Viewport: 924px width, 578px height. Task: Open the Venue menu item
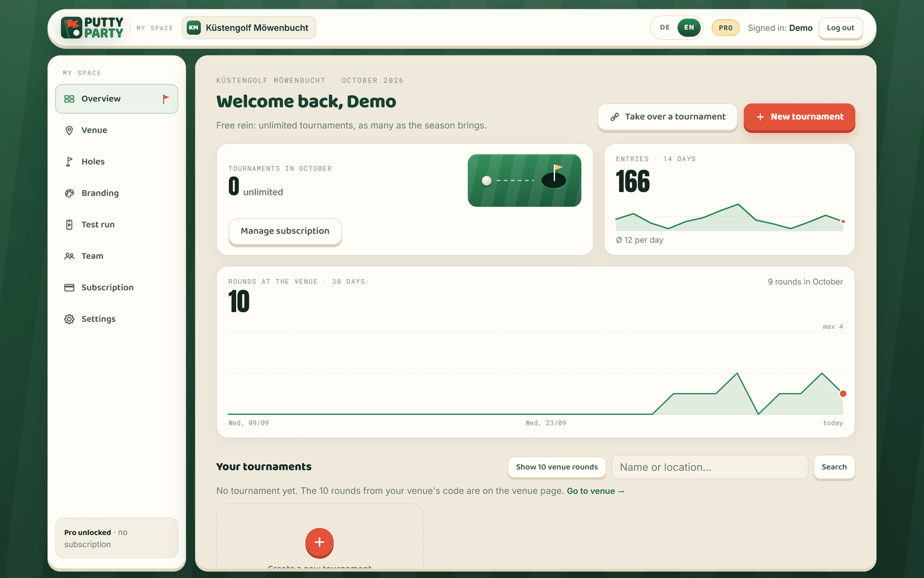tap(117, 131)
